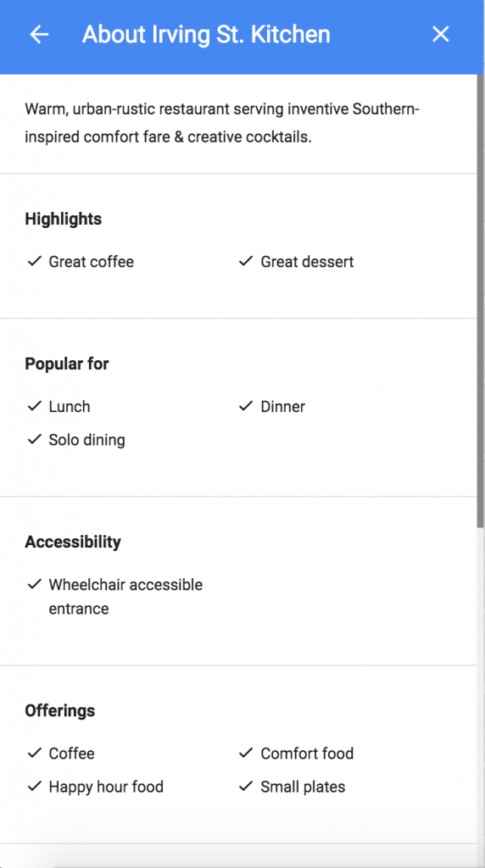Click the Popular for section heading
This screenshot has height=868, width=485.
click(67, 364)
